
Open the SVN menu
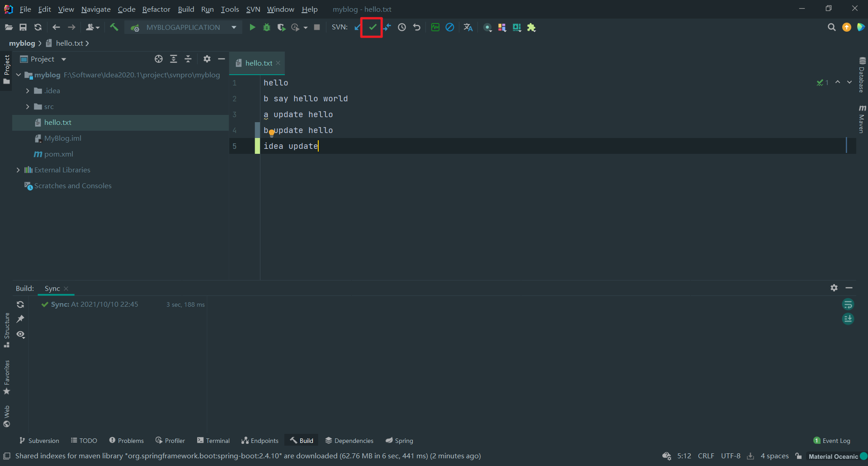(x=253, y=9)
